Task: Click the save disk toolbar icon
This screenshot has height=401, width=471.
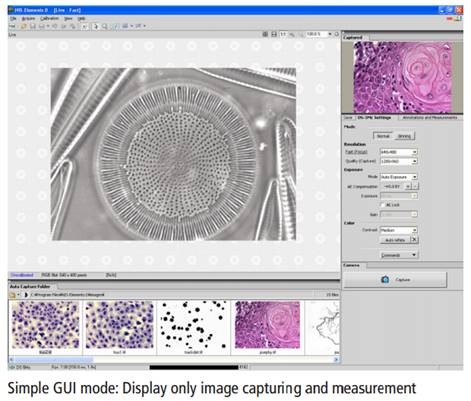Action: coord(32,26)
